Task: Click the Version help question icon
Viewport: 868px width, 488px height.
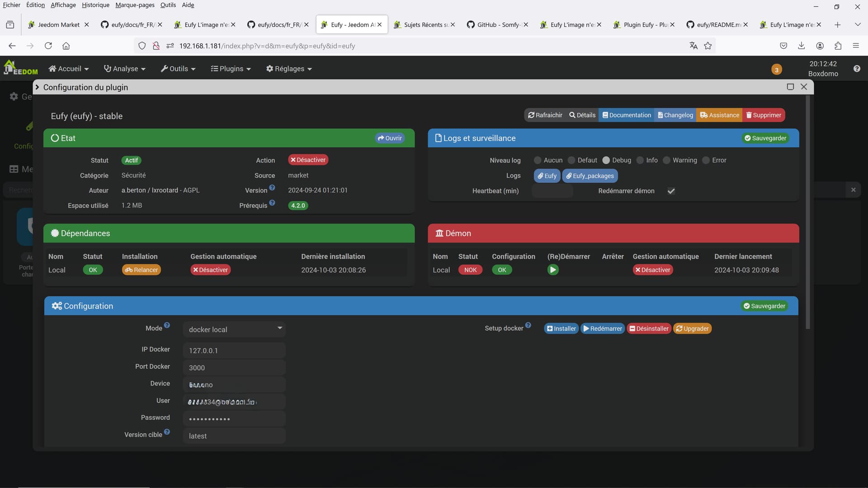Action: (272, 188)
